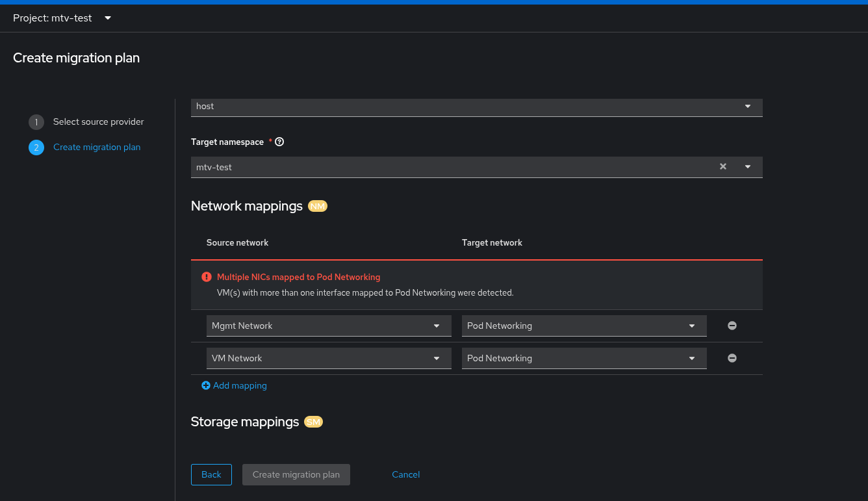Click the plus icon for Add mapping
868x501 pixels.
pos(206,385)
